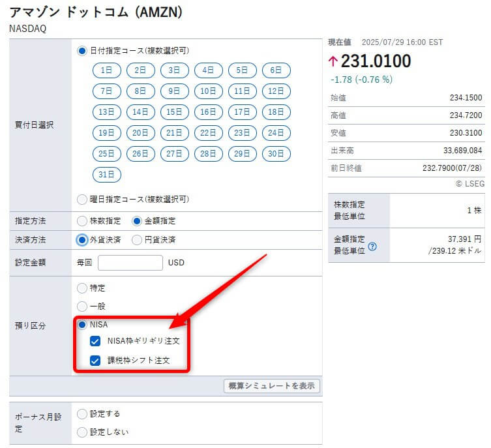Pick purchase day 28日
Screen dimensions: 491x448
pos(208,154)
